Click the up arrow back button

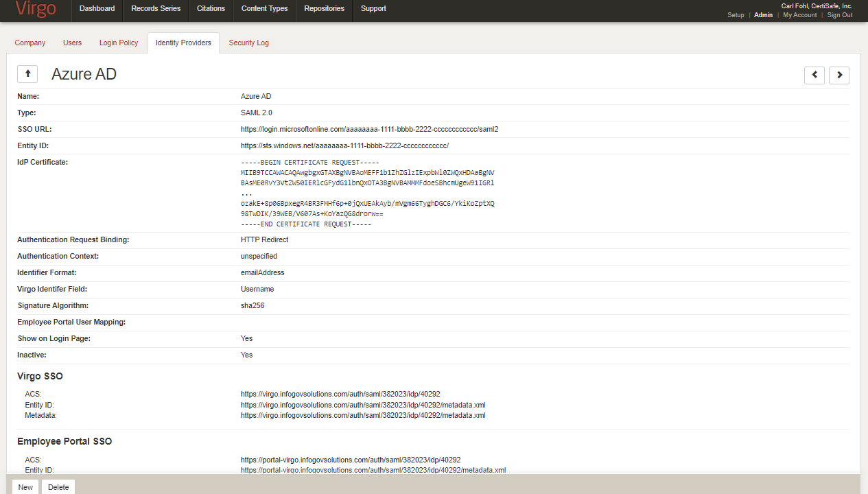27,74
